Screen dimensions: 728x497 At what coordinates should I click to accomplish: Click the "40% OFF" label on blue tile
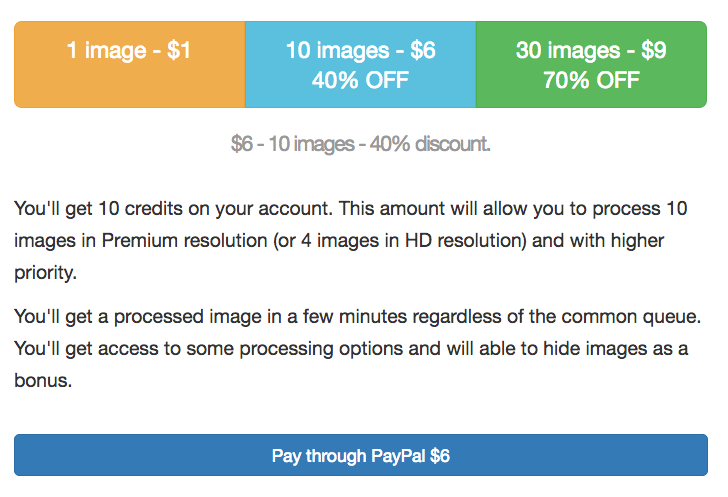[360, 80]
